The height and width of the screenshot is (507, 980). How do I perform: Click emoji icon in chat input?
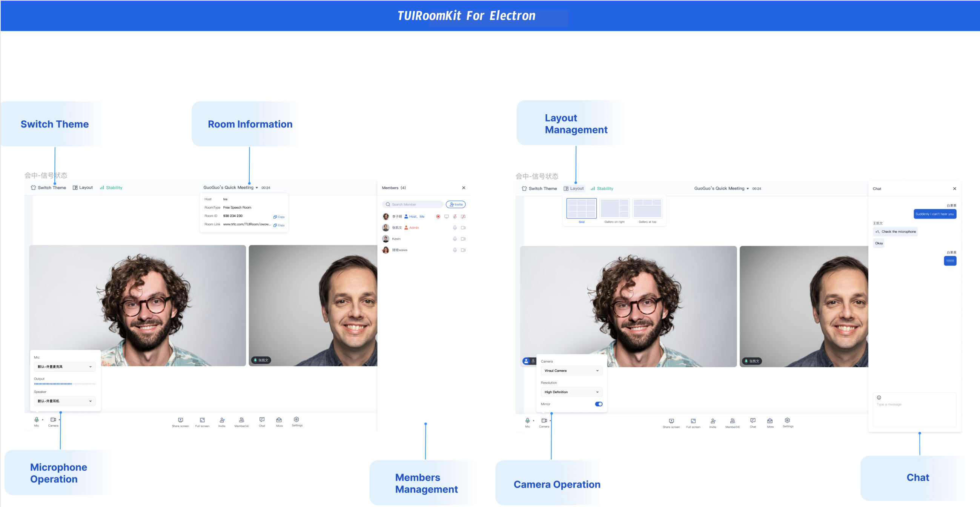pos(879,398)
